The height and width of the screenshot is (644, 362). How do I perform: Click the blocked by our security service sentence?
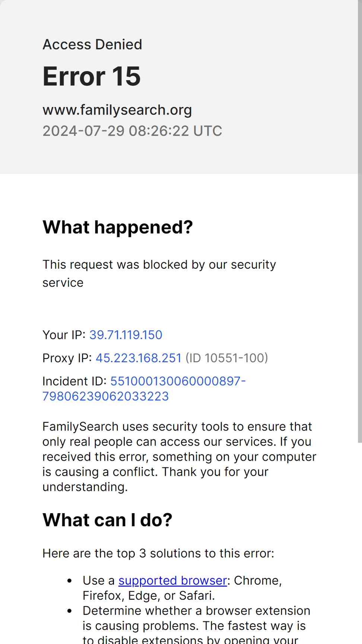159,274
